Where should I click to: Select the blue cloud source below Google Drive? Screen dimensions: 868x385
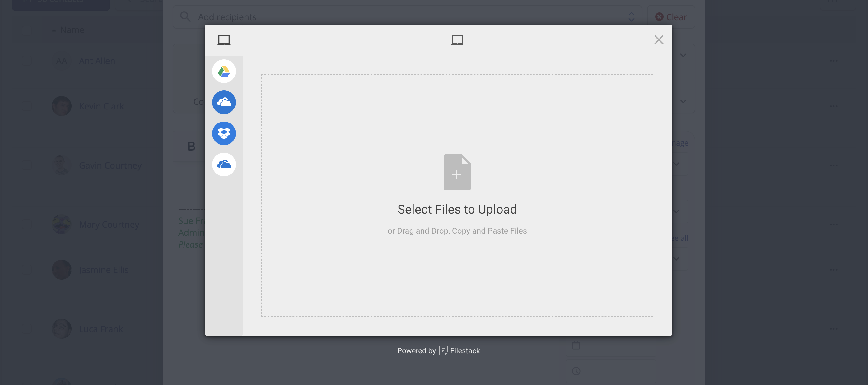point(224,102)
